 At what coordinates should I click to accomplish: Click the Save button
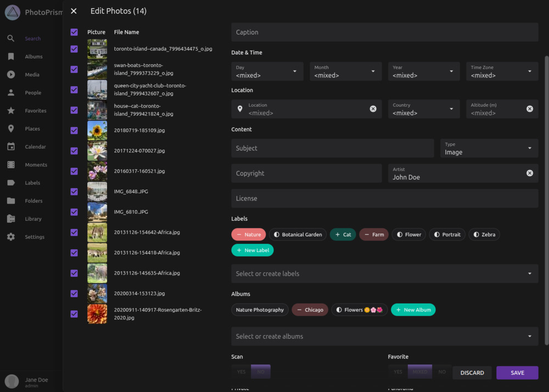point(517,373)
